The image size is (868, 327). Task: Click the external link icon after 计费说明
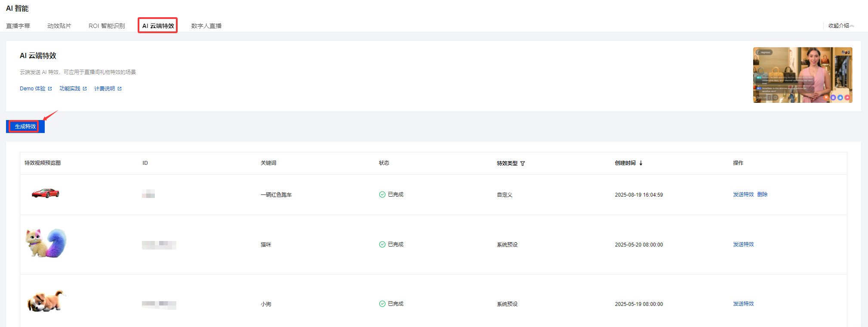120,89
